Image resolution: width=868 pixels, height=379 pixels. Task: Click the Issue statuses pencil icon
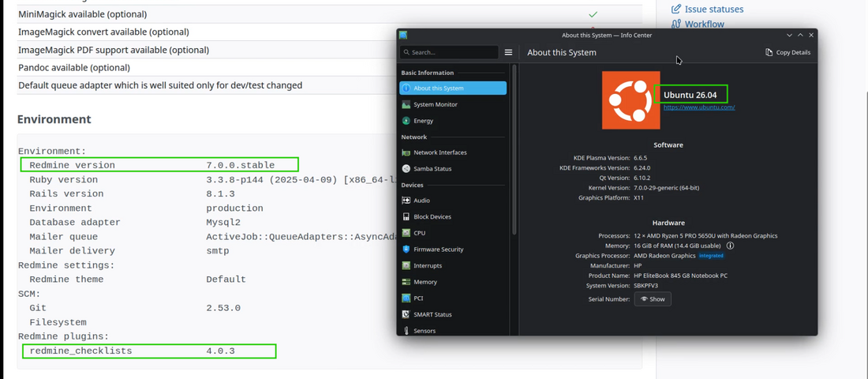coord(676,9)
